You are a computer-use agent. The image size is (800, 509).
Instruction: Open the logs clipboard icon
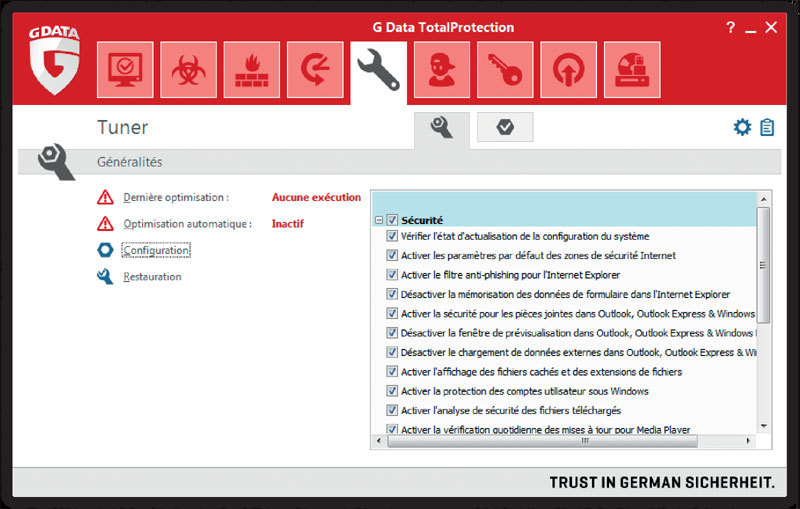[767, 127]
